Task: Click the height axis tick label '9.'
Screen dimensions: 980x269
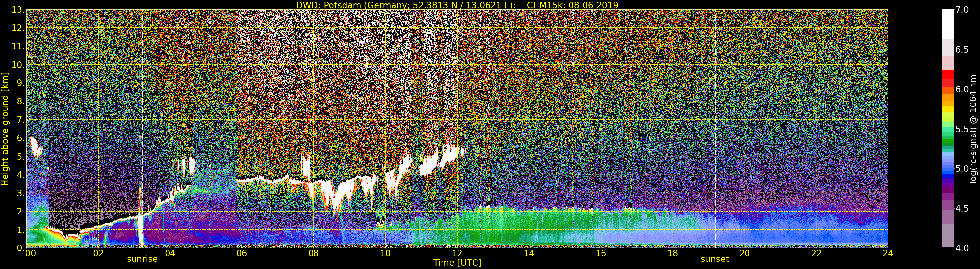Action: click(20, 83)
